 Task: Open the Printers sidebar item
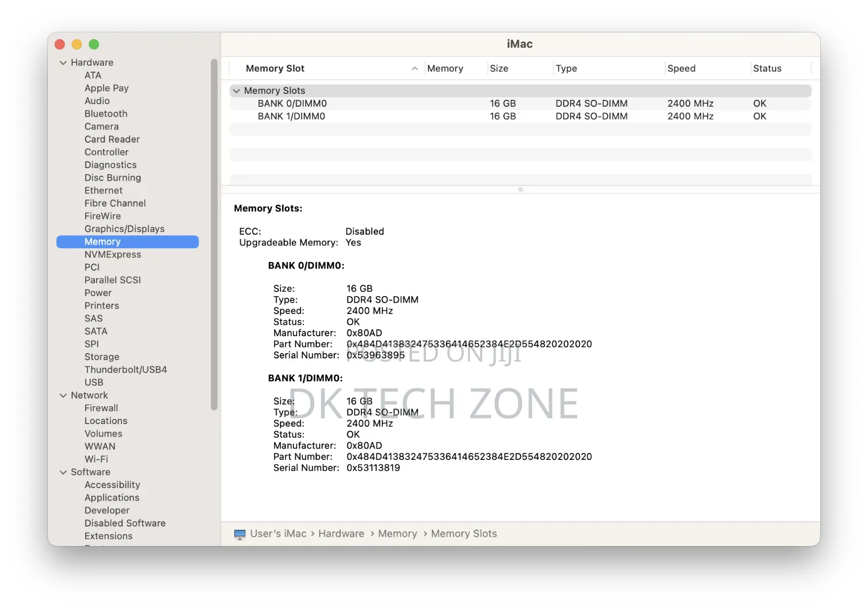[101, 306]
